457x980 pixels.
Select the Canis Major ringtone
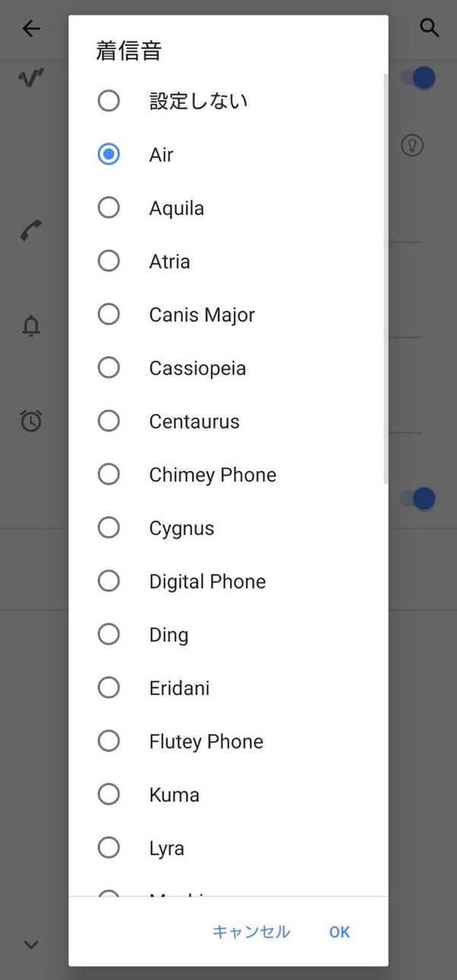pos(109,315)
